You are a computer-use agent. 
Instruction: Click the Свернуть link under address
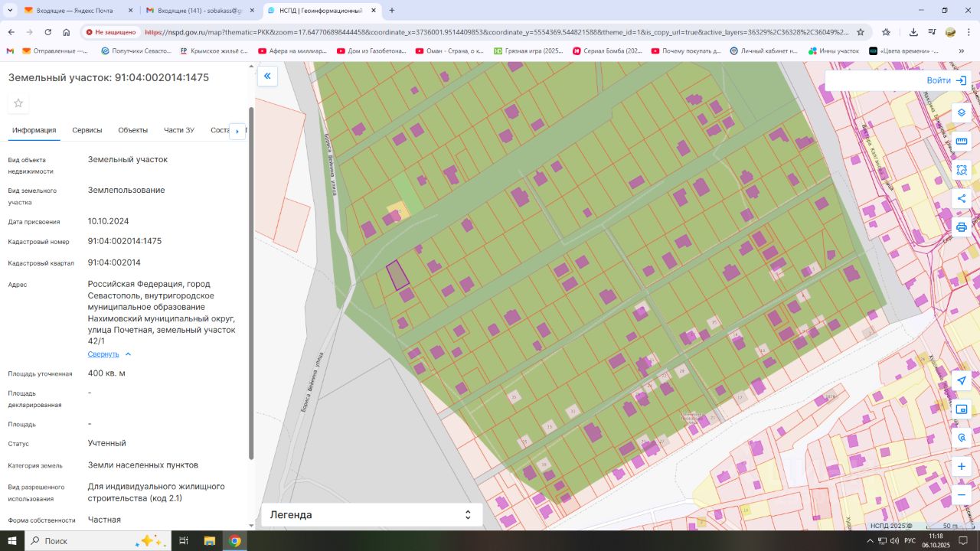pyautogui.click(x=103, y=354)
